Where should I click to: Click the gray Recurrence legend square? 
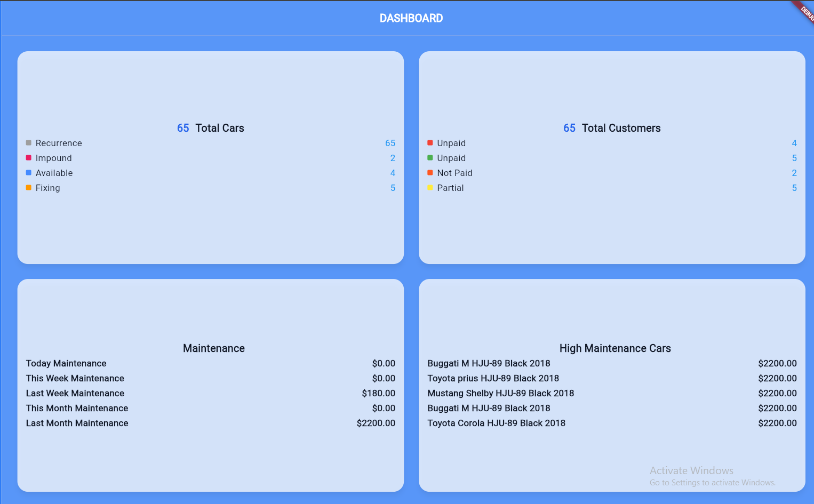29,143
